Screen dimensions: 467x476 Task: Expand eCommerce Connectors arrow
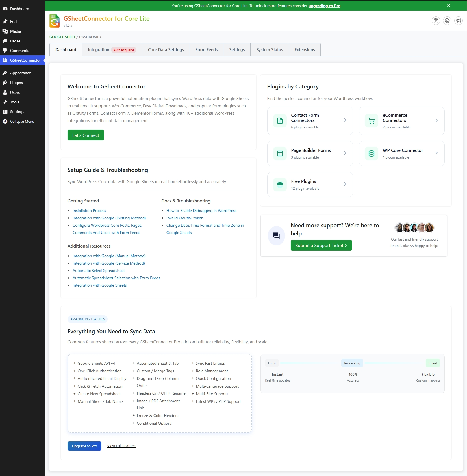click(x=436, y=120)
